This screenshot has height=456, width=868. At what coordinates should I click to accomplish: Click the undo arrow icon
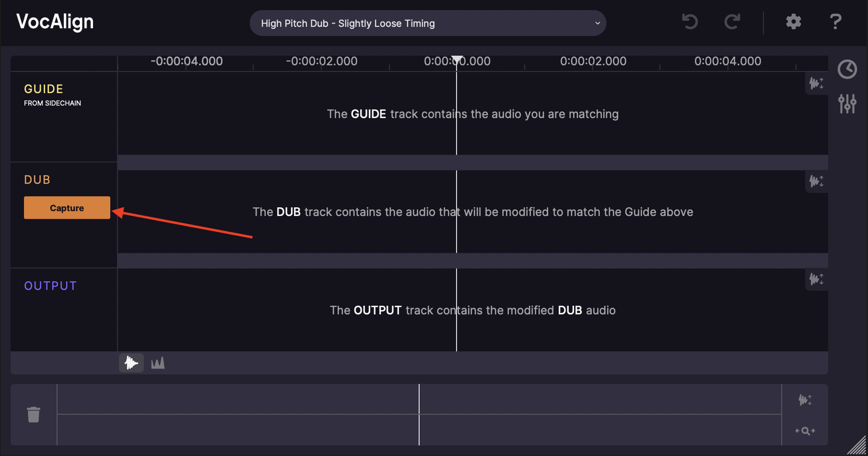[x=690, y=22]
